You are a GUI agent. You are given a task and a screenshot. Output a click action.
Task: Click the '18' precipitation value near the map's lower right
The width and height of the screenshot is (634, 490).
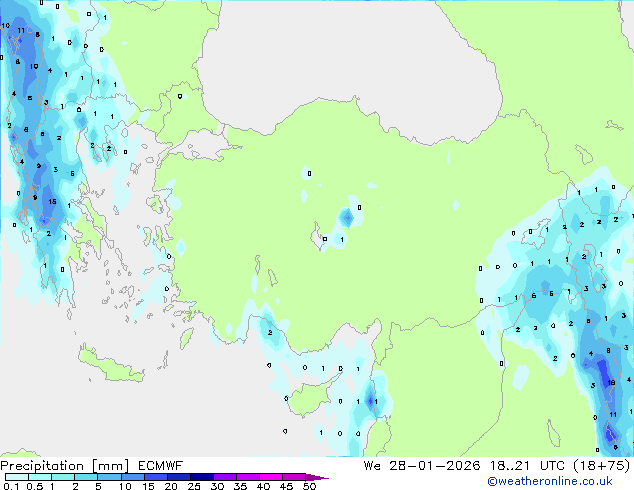pos(611,382)
